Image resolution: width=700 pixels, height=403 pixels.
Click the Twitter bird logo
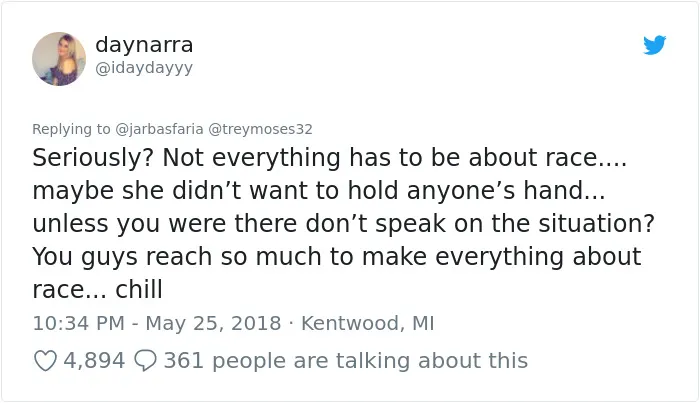[x=654, y=45]
